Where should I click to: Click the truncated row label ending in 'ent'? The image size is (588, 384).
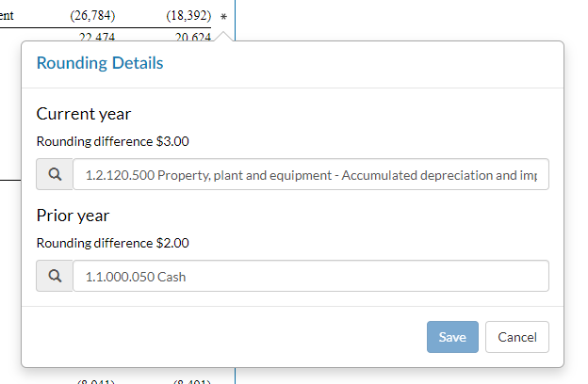pyautogui.click(x=7, y=16)
